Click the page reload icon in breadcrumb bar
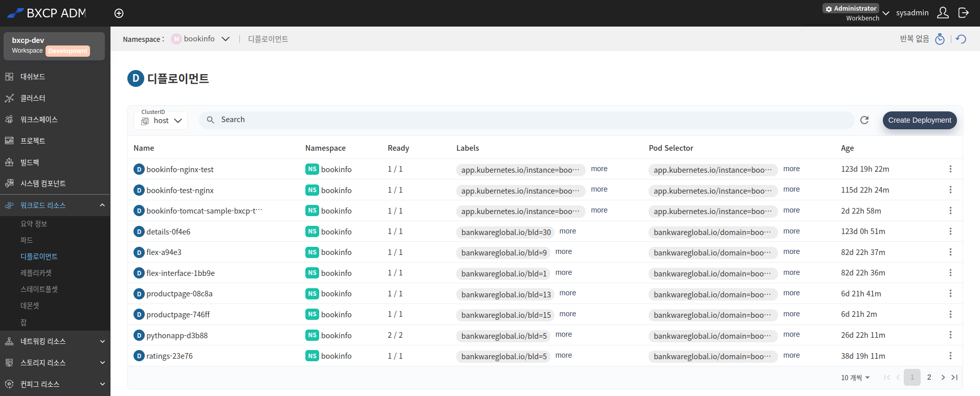 (x=961, y=39)
